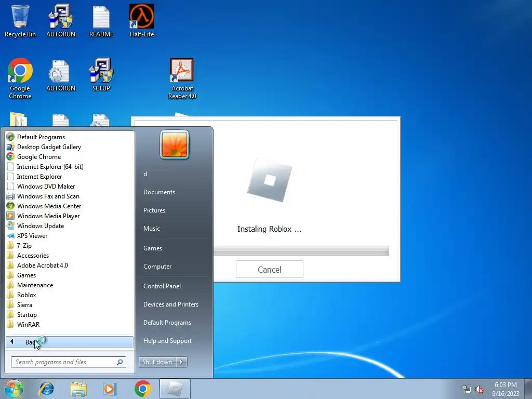Open Desktop Gadget Gallery
Screen dimensions: 532x399
[x=70, y=147]
